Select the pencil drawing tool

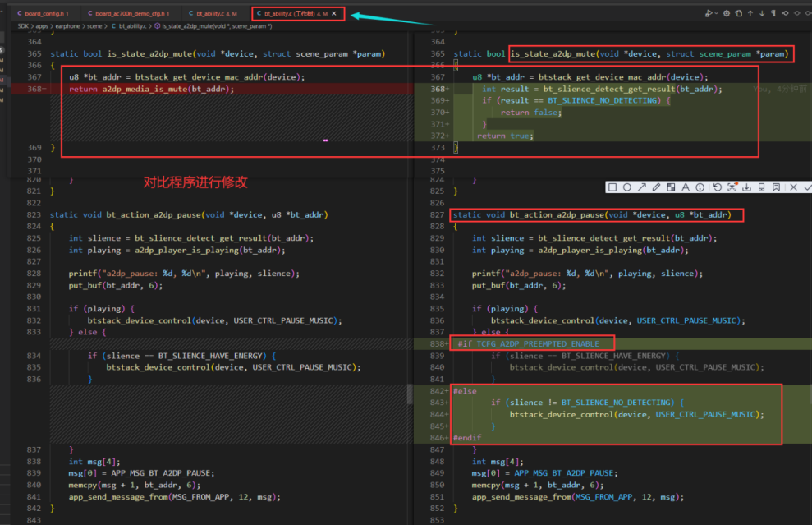coord(657,187)
